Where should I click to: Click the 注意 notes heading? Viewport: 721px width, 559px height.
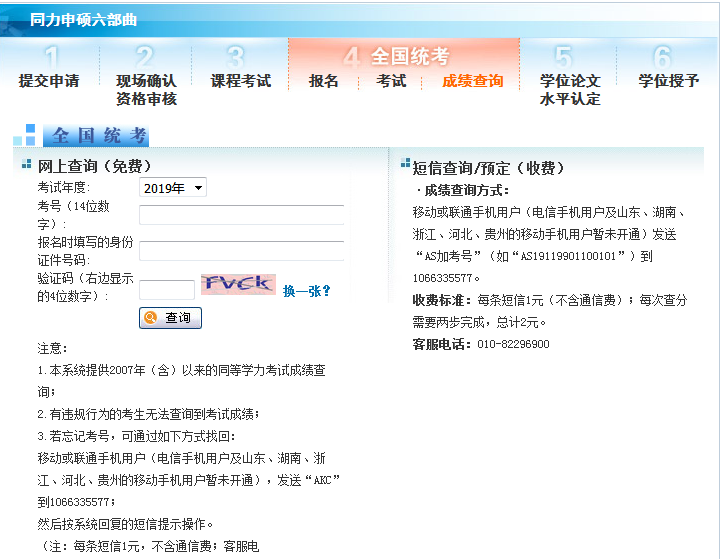point(52,348)
